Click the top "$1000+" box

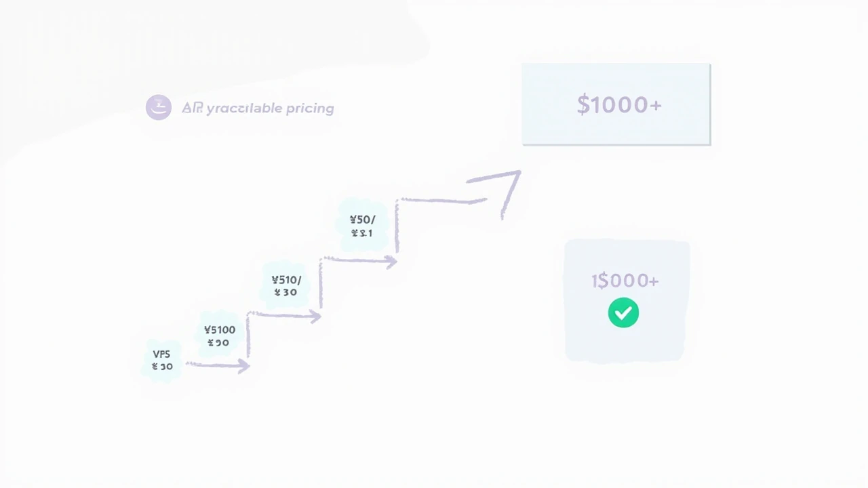pyautogui.click(x=616, y=104)
